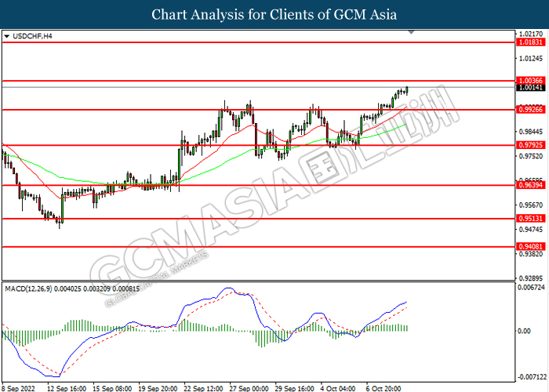
Task: Select the 1.01831 resistance price label
Action: [x=531, y=42]
